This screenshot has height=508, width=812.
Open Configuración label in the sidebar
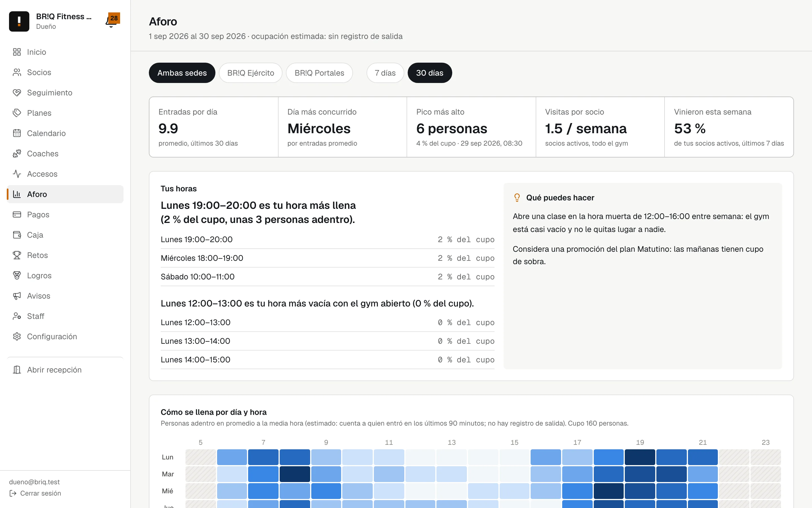click(52, 337)
